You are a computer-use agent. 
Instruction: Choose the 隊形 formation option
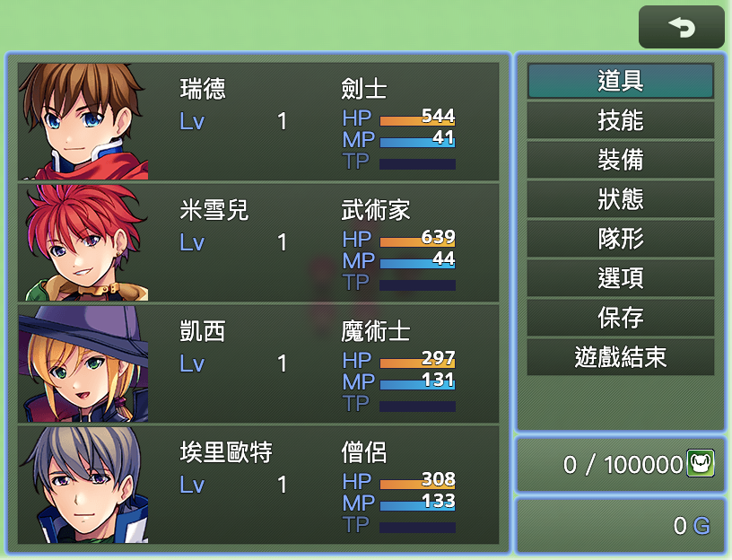621,239
